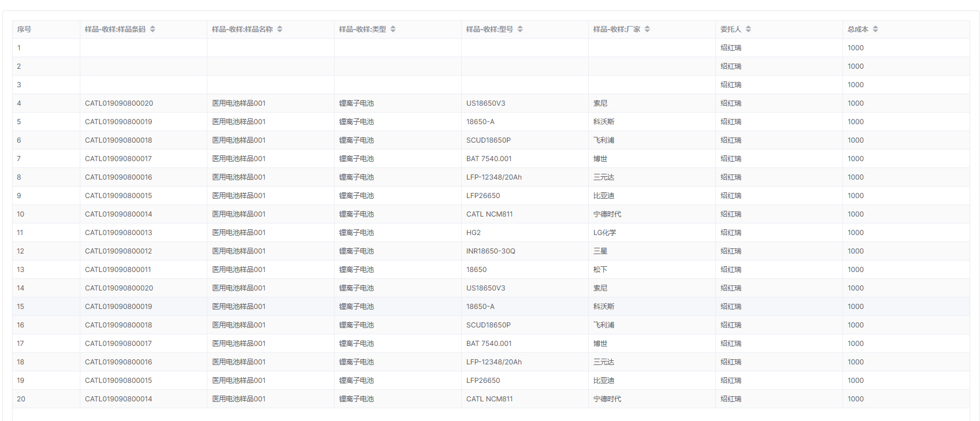Click manufacturer 三元达 in row 8
The height and width of the screenshot is (421, 980).
pyautogui.click(x=604, y=177)
